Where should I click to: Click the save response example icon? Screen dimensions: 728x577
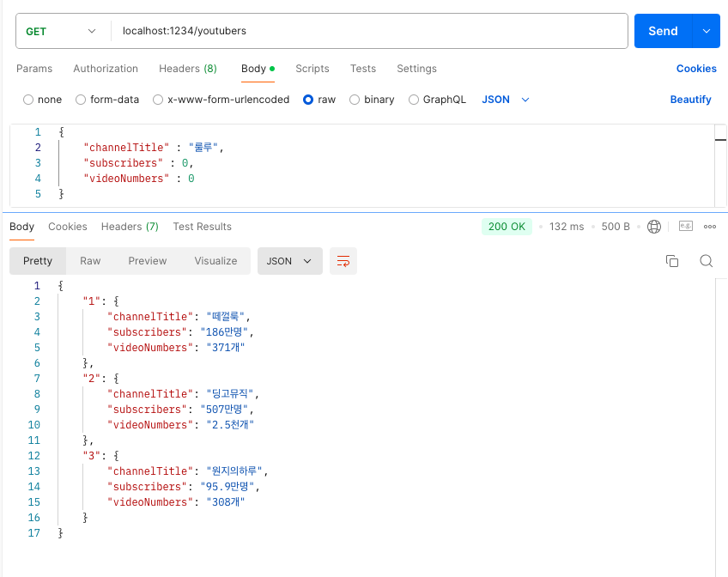click(686, 226)
